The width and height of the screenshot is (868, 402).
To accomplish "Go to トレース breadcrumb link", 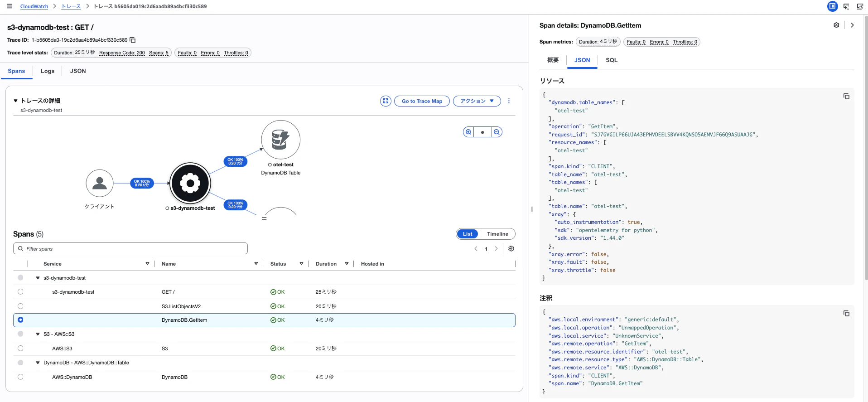I will coord(71,6).
